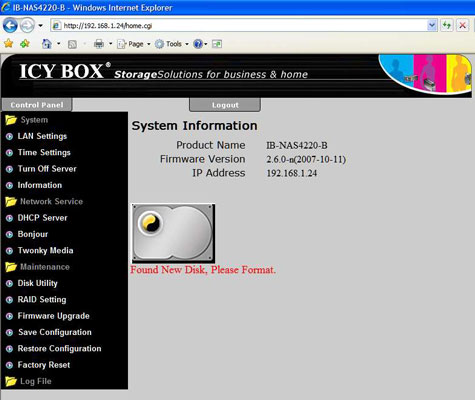Click the RSS feeds toolbar icon

[x=72, y=44]
